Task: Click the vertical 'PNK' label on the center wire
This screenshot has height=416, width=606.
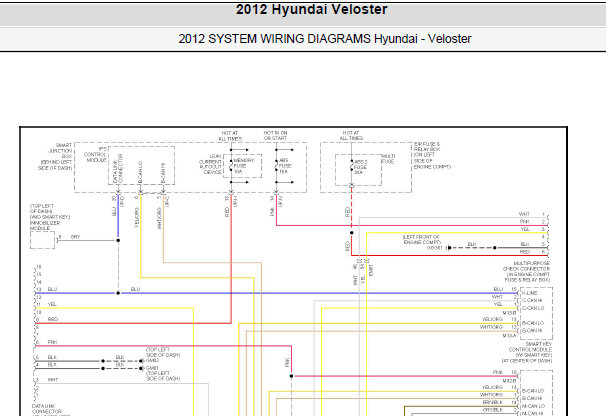Action: [x=287, y=363]
